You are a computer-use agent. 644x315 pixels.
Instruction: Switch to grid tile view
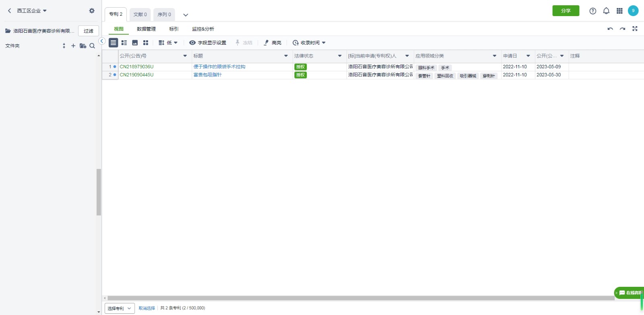click(146, 43)
